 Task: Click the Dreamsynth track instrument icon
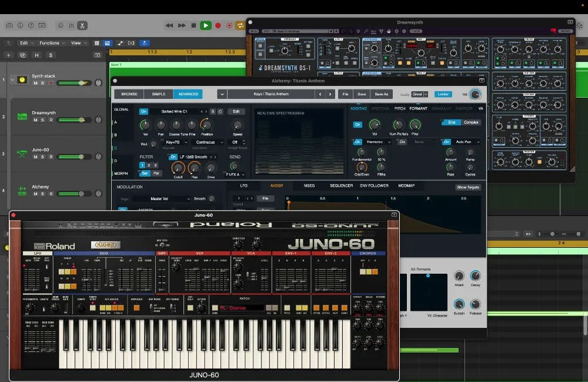click(x=22, y=117)
